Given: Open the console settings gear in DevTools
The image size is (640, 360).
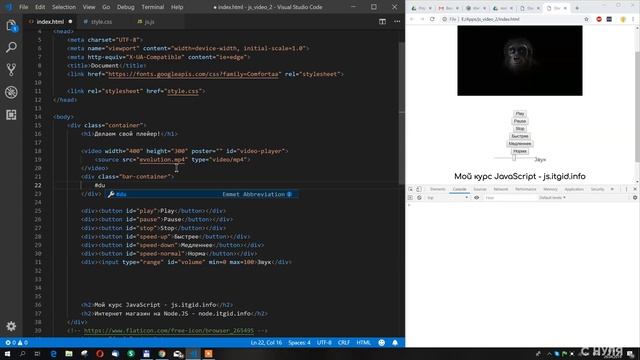Looking at the screenshot, I should [635, 198].
